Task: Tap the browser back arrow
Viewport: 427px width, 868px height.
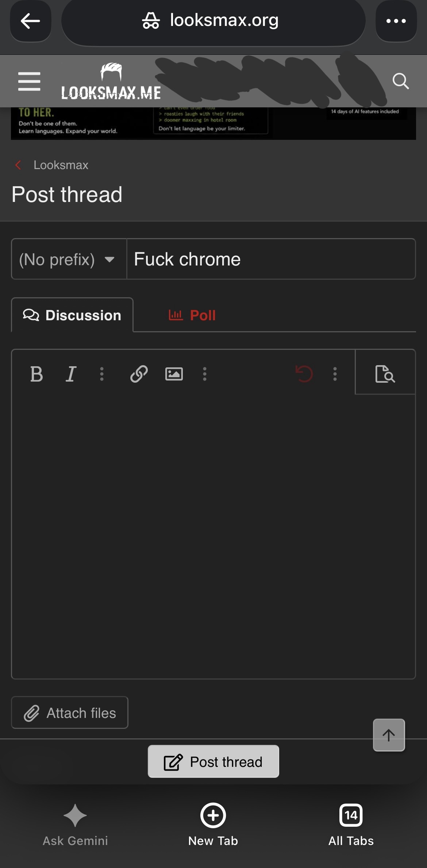Action: pos(31,21)
